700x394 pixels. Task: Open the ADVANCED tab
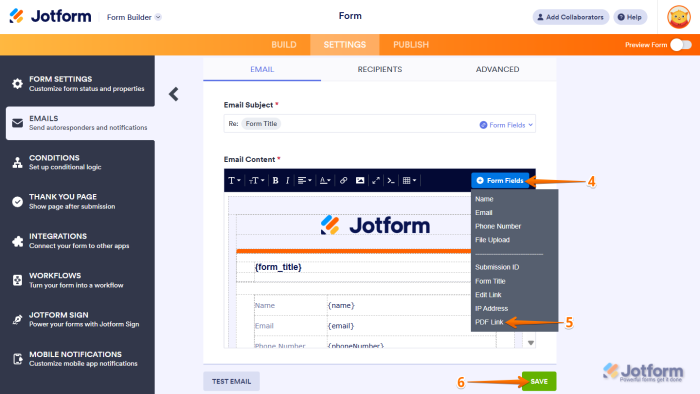click(497, 69)
